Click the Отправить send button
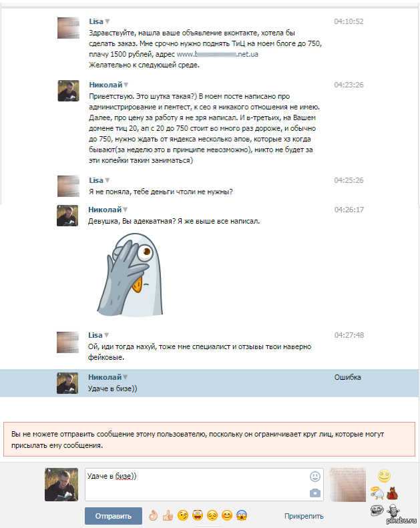This screenshot has width=420, height=528. tap(113, 516)
